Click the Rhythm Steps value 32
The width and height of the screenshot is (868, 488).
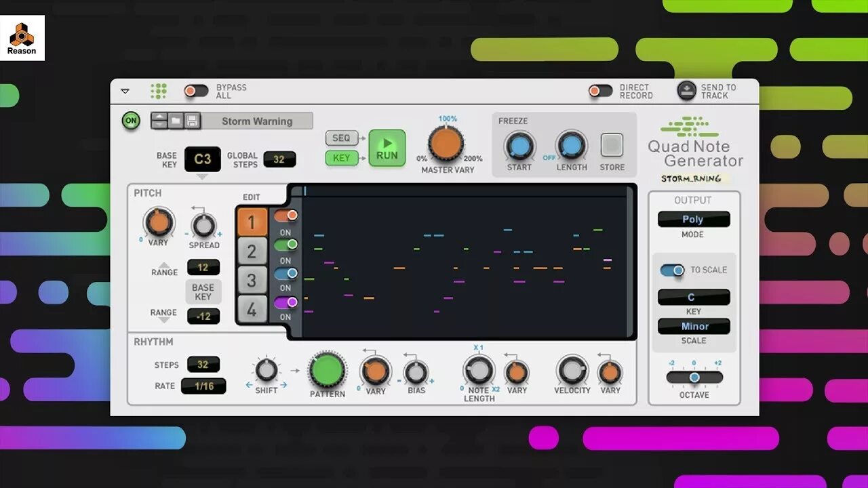[203, 365]
